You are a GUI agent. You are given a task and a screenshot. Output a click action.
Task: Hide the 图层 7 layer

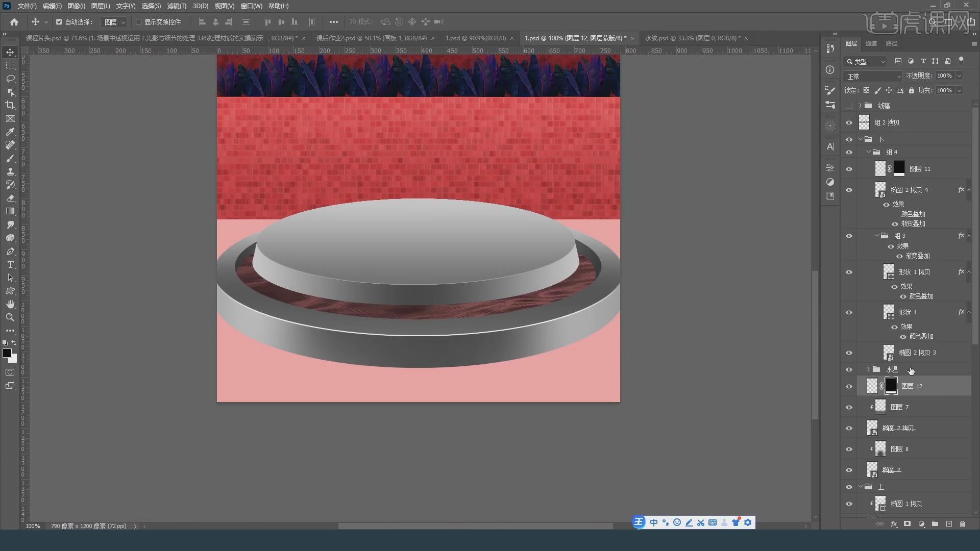[x=849, y=408]
